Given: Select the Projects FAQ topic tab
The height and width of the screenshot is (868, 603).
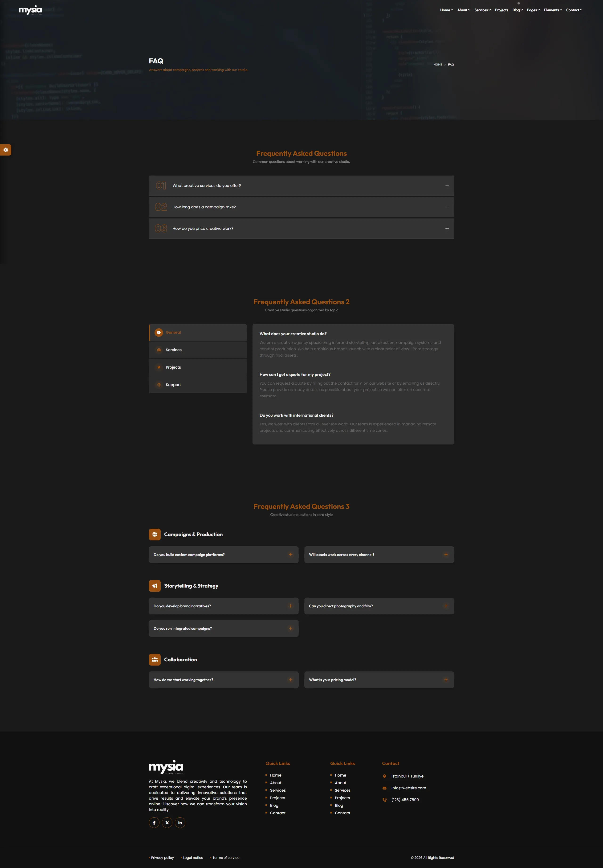Looking at the screenshot, I should click(x=198, y=367).
